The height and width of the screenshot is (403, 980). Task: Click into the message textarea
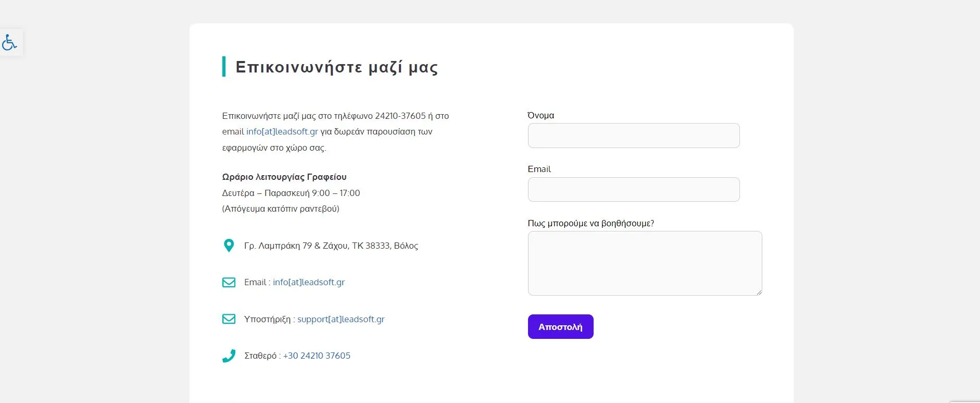tap(644, 263)
